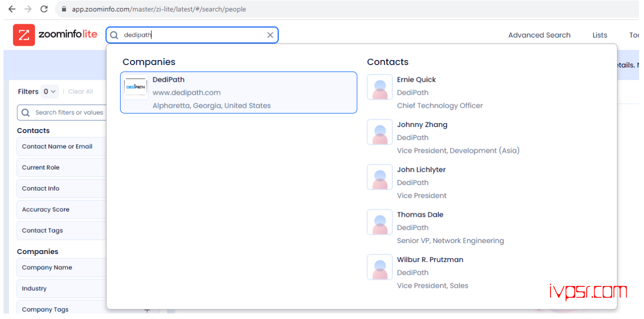
Task: Expand the Accuracy Score filter
Action: [62, 209]
